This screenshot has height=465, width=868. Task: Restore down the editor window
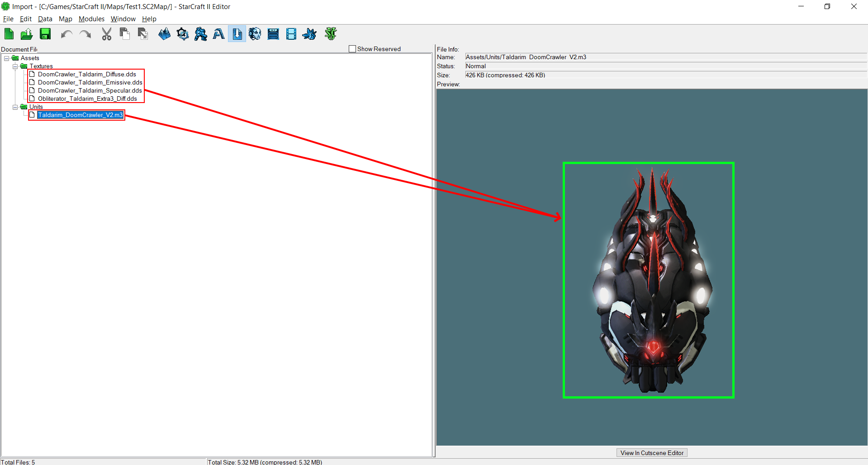(827, 6)
